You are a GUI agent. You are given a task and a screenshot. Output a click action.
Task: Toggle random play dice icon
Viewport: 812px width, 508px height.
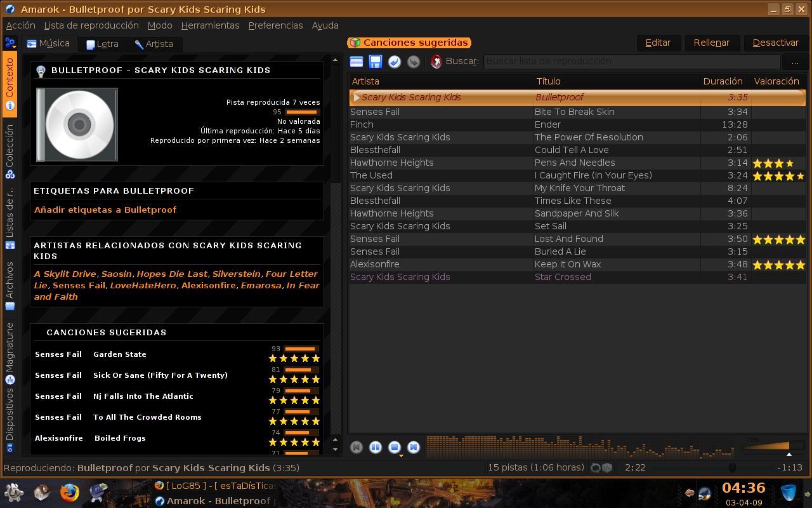click(x=606, y=467)
